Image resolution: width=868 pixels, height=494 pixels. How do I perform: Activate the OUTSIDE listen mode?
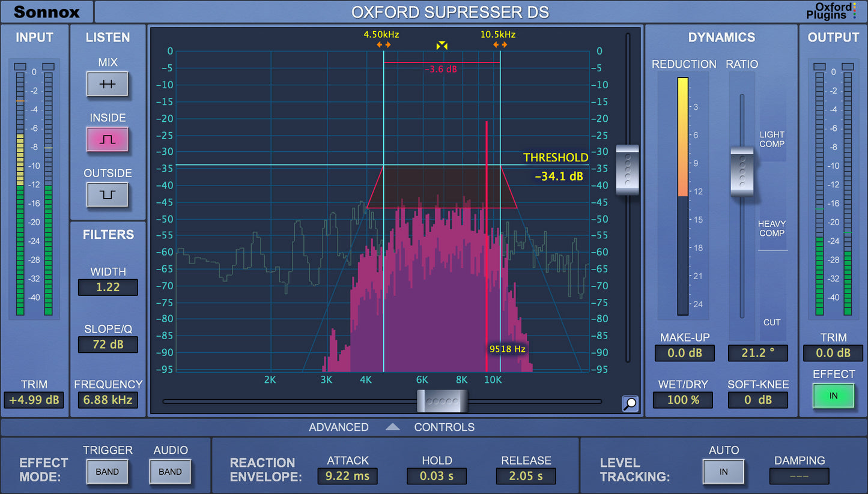[108, 194]
